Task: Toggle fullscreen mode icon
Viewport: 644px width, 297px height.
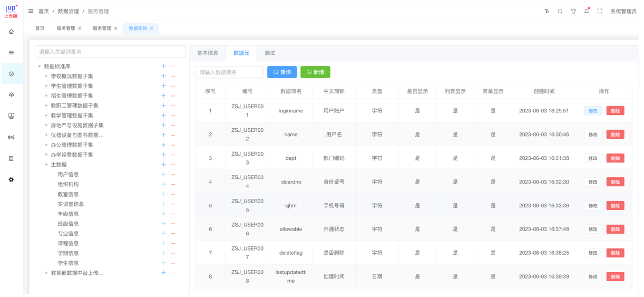Action: (x=600, y=11)
